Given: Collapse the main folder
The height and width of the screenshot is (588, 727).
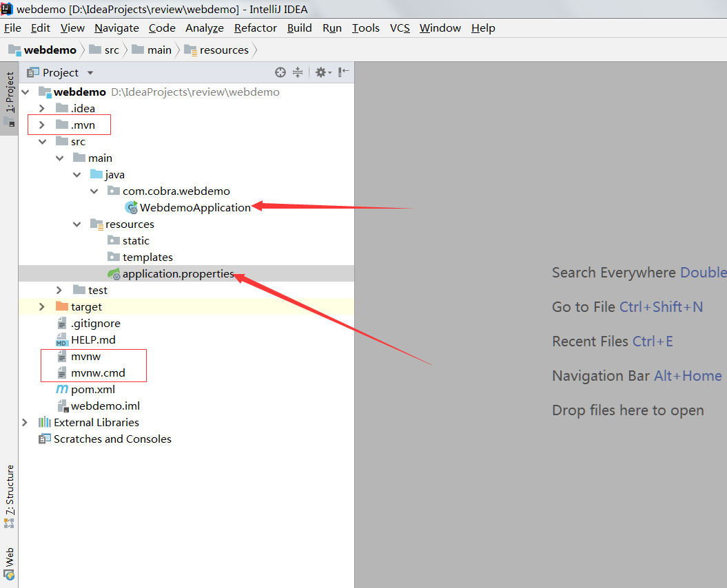Looking at the screenshot, I should [x=59, y=158].
